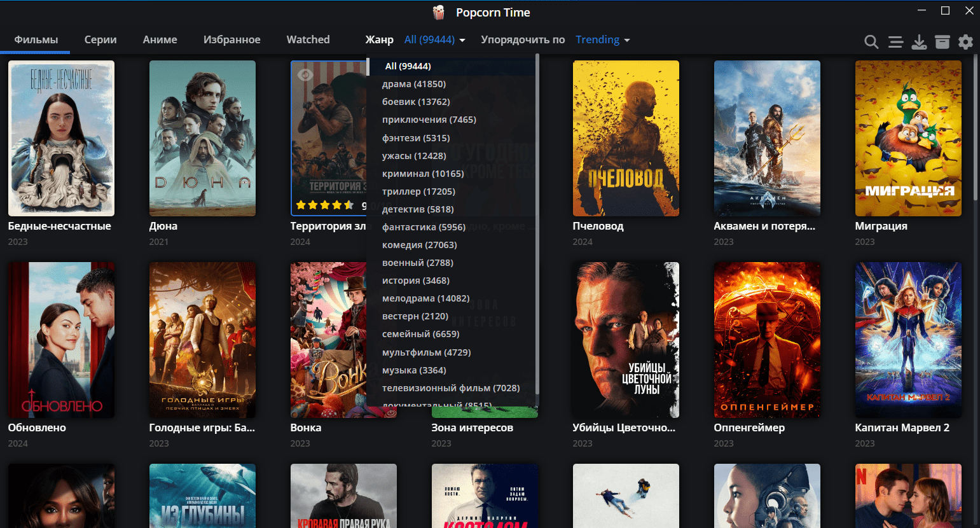Click the list-lines icon next to search

coord(895,42)
